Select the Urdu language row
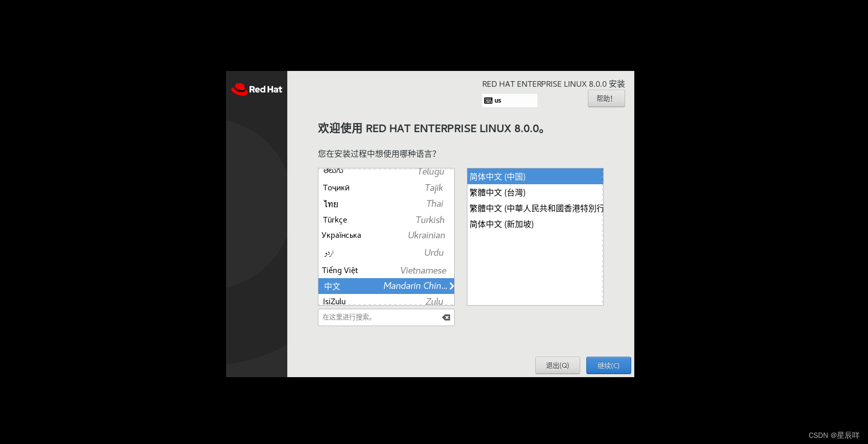This screenshot has width=868, height=444. point(386,253)
